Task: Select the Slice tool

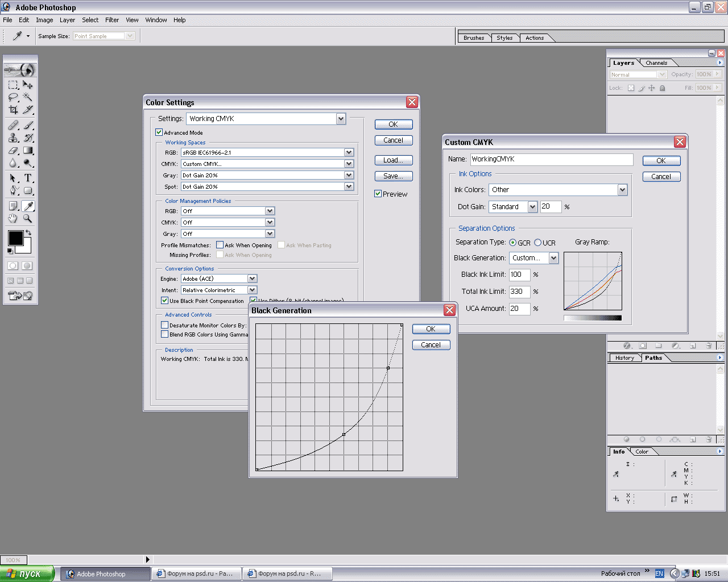Action: tap(28, 110)
